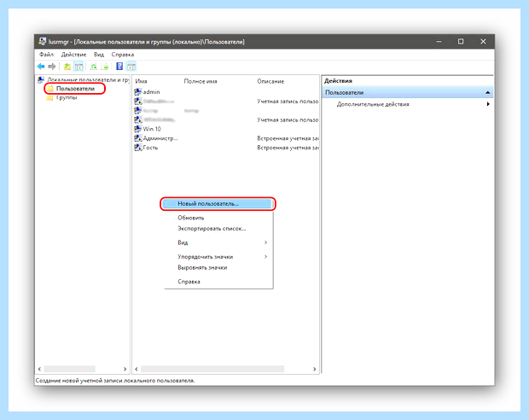
Task: Open the blue Help question mark icon
Action: click(119, 67)
